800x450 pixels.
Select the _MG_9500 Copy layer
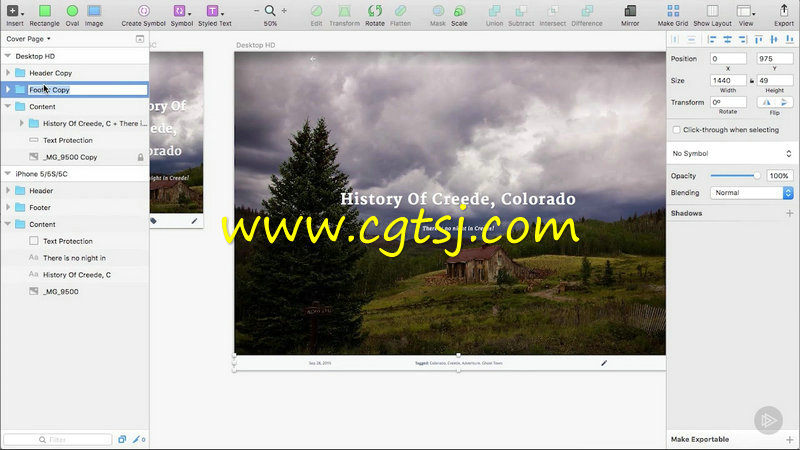[74, 157]
